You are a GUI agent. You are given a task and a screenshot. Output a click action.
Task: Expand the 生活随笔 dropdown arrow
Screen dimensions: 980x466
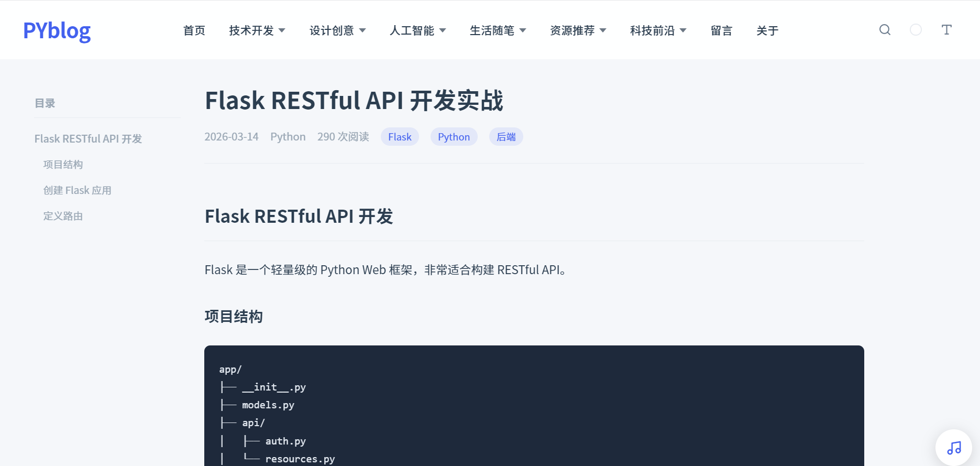(523, 31)
